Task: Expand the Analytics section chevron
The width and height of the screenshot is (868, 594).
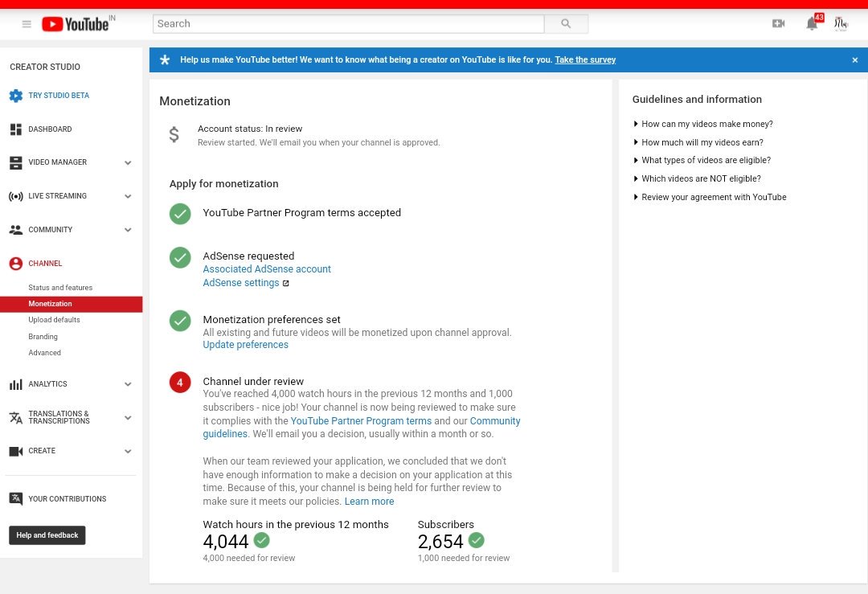Action: [128, 384]
